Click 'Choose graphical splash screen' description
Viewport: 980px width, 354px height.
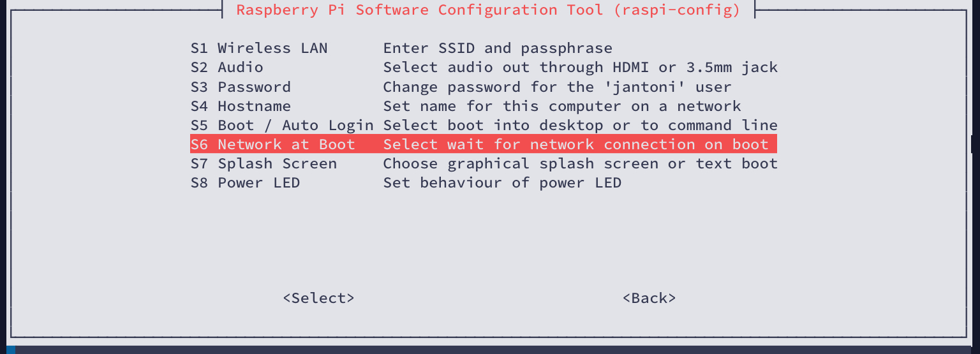(x=580, y=164)
